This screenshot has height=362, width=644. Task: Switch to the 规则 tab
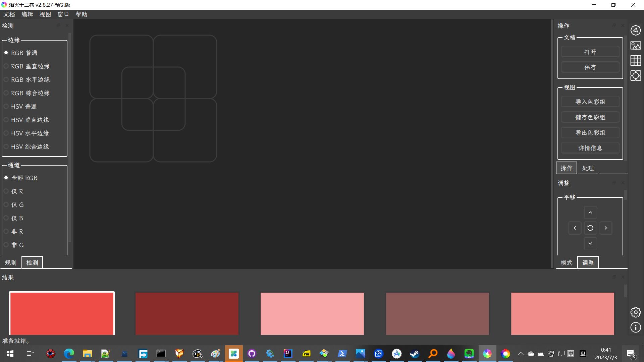pos(11,263)
